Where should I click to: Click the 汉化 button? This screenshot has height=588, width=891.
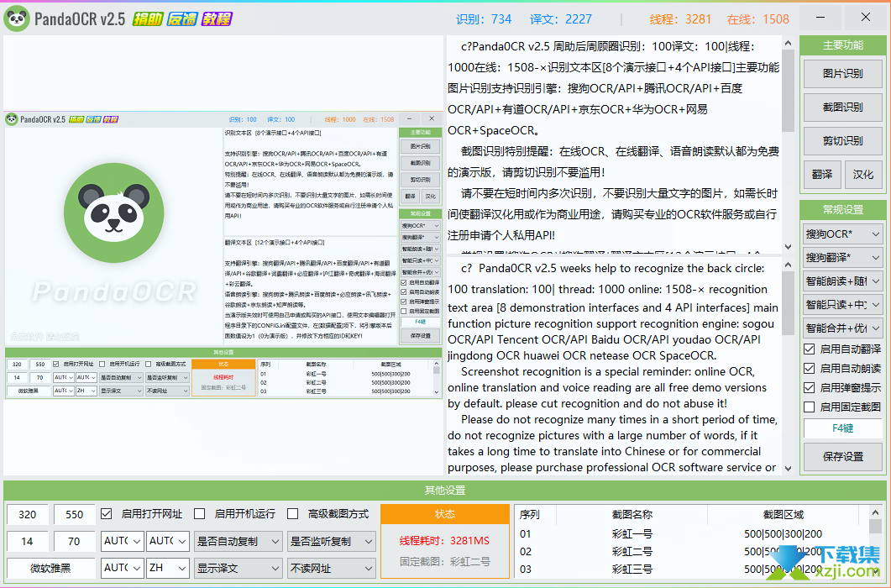tap(863, 174)
